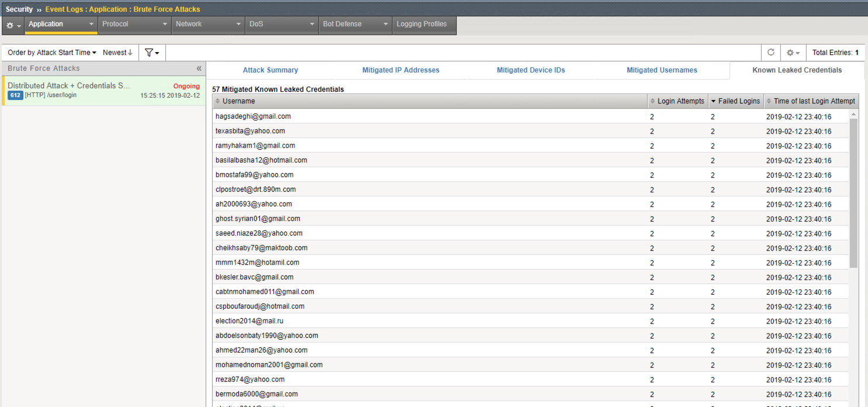Select row election2014@mail.ru

pos(530,321)
